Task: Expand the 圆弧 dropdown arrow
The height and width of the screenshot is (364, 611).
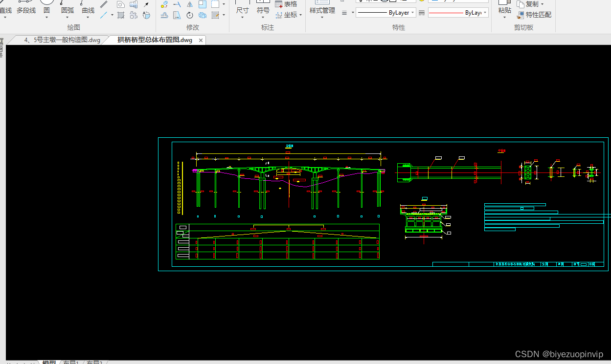Action: (67, 18)
